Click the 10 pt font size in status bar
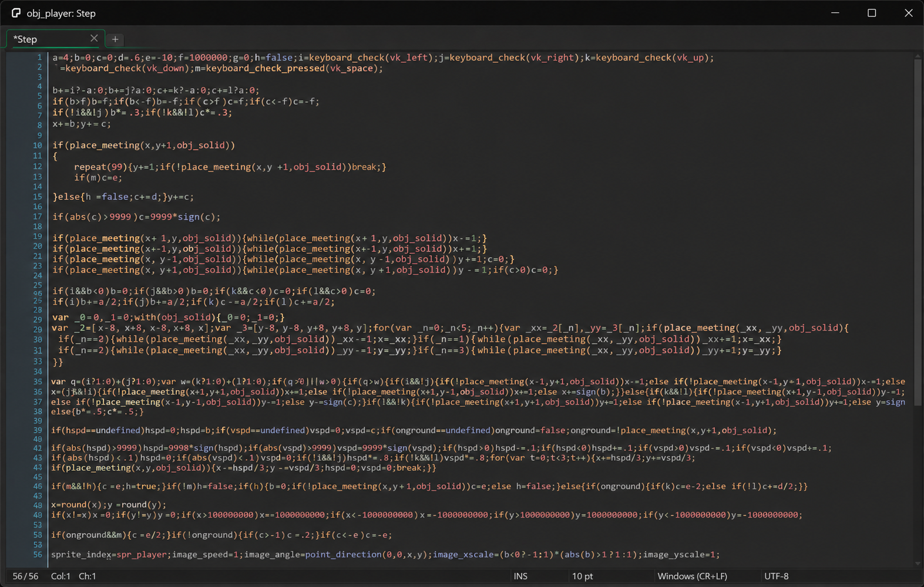This screenshot has height=587, width=924. [x=583, y=576]
